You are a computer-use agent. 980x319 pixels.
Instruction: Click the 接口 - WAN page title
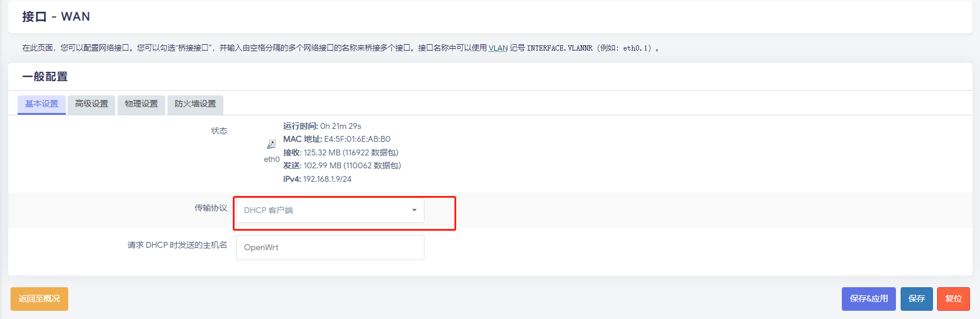pos(56,17)
